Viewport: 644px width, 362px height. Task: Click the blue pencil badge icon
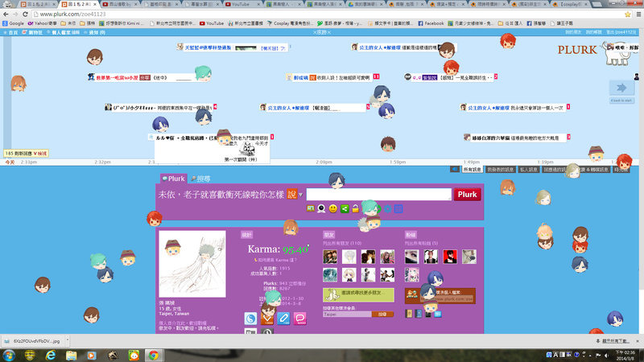283,318
